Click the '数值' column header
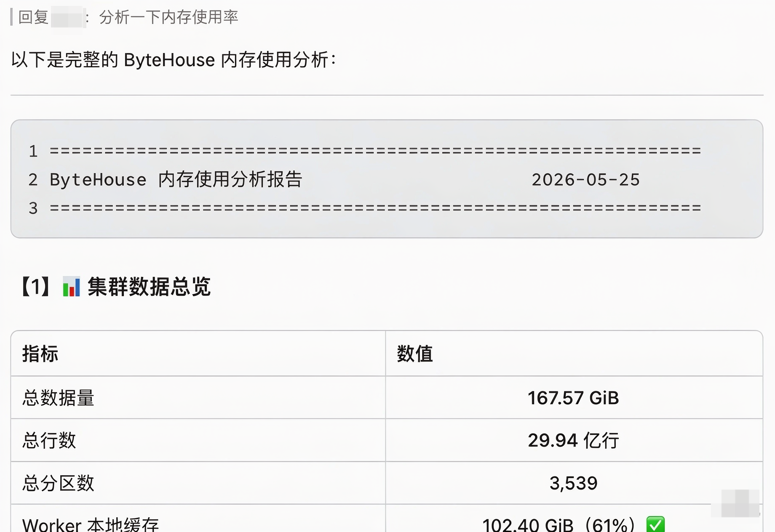The height and width of the screenshot is (532, 775). (415, 354)
